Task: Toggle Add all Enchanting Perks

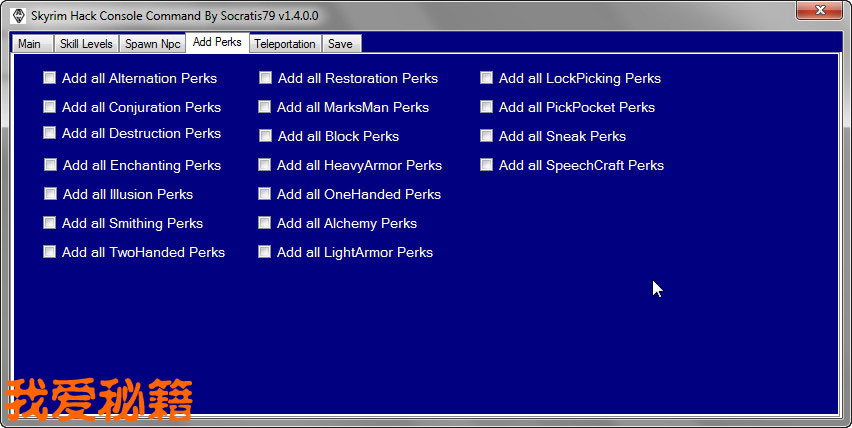Action: click(50, 165)
